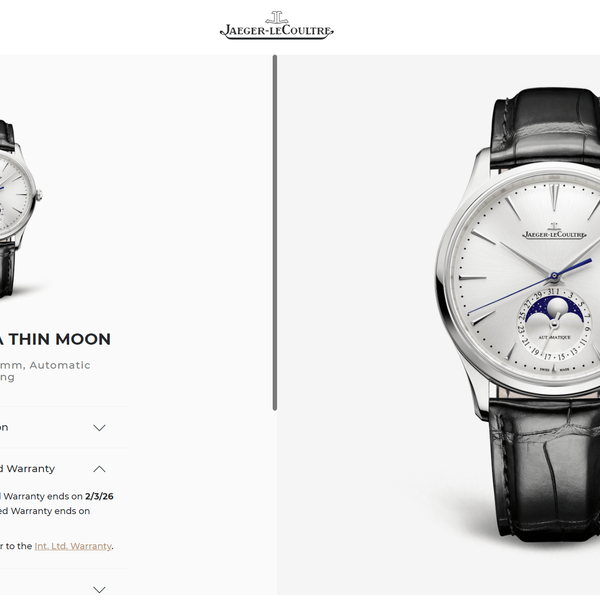Click the lower black alligator strap
Viewport: 600px width, 600px height.
pyautogui.click(x=545, y=470)
